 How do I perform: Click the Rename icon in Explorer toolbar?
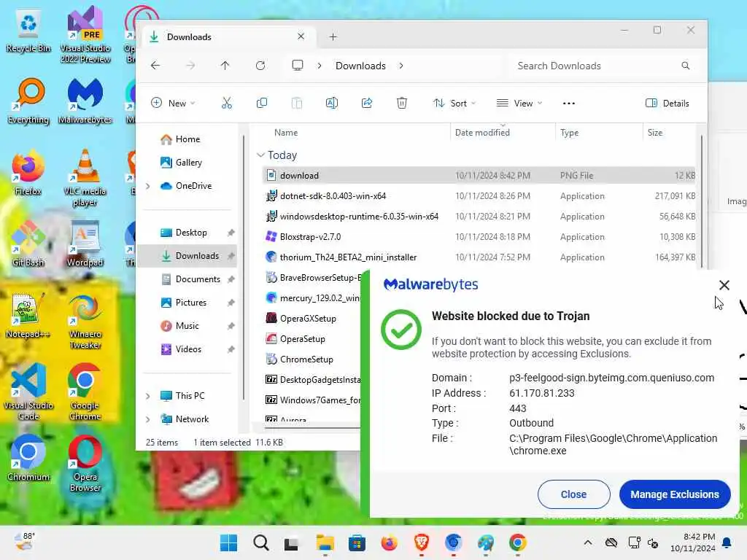click(x=332, y=103)
